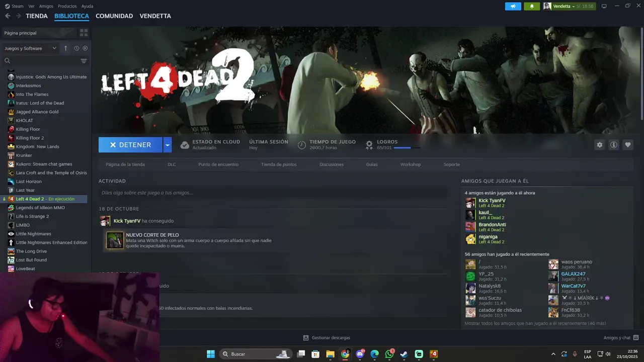
Task: Show all friends who played recently
Action: [x=535, y=323]
